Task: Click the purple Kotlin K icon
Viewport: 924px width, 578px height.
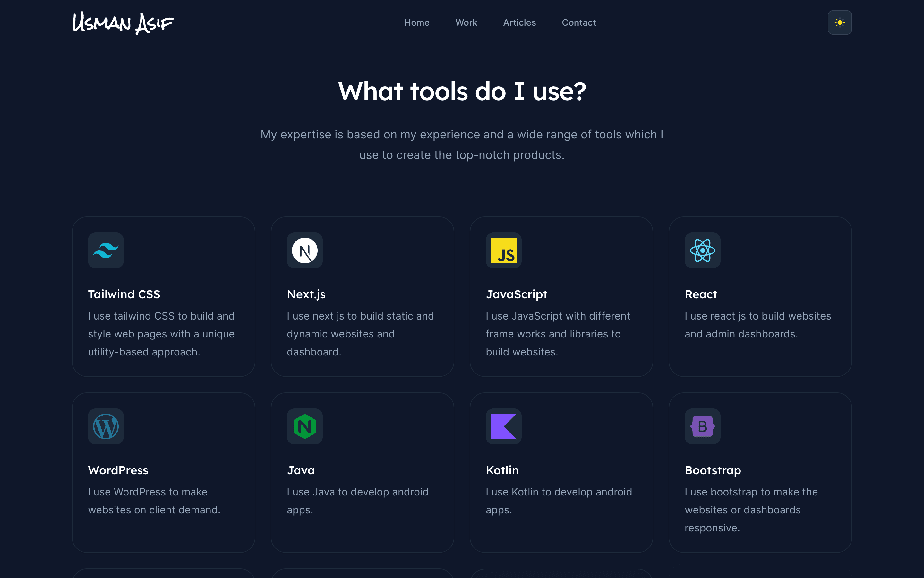Action: click(503, 426)
